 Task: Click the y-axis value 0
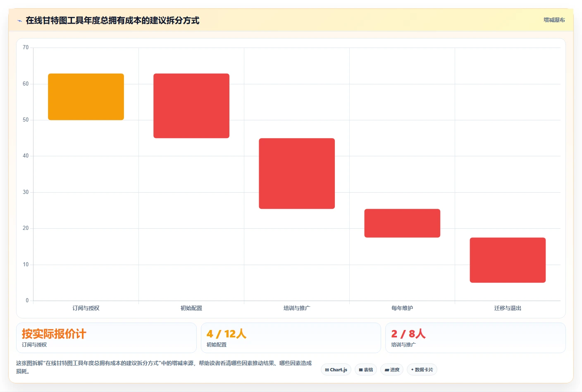click(27, 301)
